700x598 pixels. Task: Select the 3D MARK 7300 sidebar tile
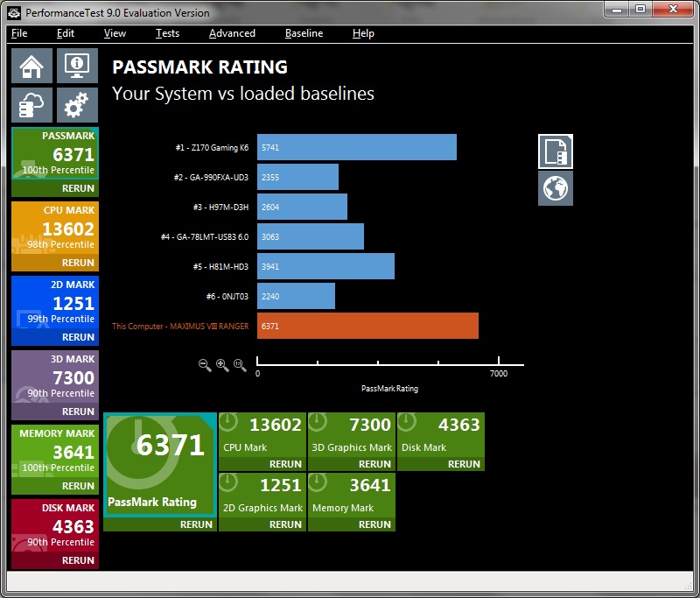point(55,376)
